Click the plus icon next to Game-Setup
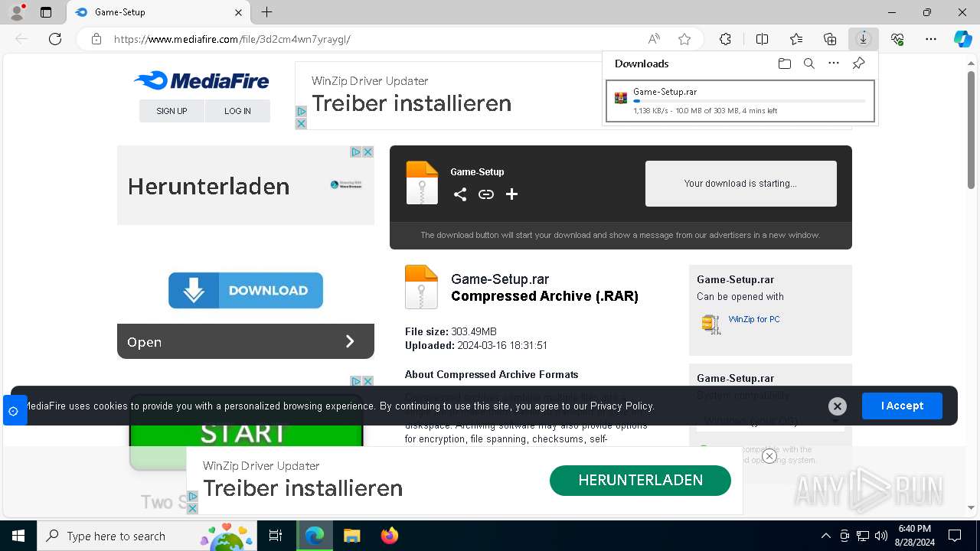The image size is (980, 551). coord(512,194)
